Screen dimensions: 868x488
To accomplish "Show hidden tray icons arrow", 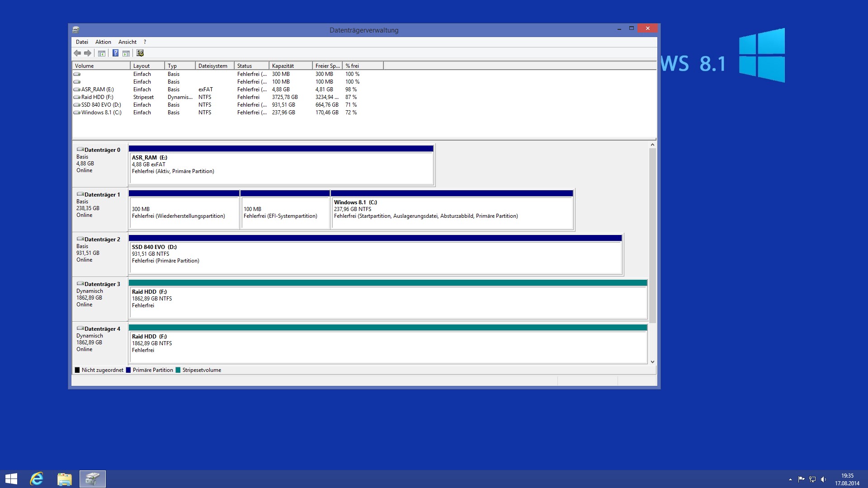I will coord(790,479).
